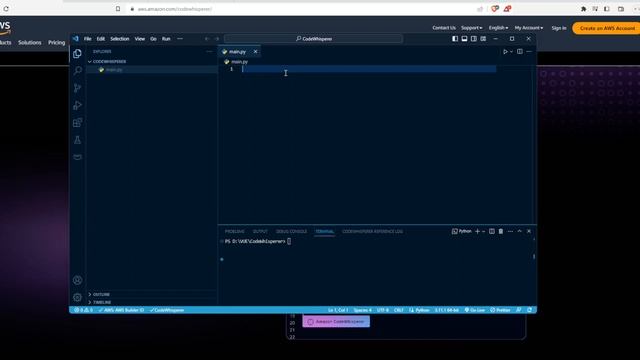Open terminal panel More Actions
This screenshot has width=640, height=360.
pyautogui.click(x=510, y=231)
